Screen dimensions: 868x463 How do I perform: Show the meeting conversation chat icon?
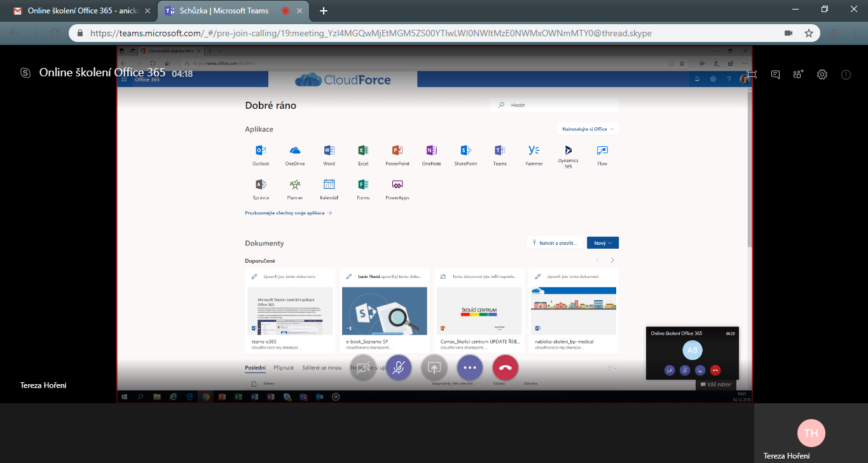(x=775, y=74)
